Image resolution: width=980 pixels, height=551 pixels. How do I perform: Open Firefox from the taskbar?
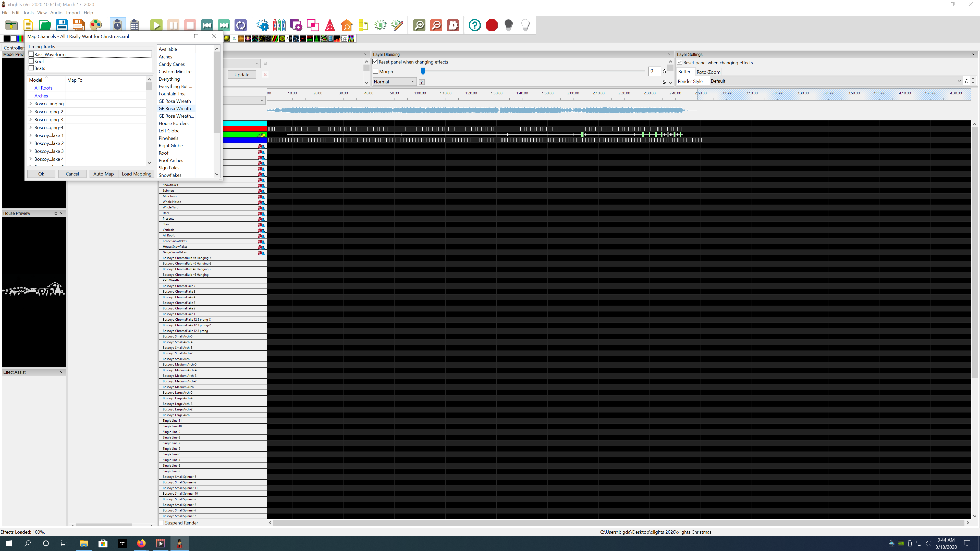click(x=141, y=543)
